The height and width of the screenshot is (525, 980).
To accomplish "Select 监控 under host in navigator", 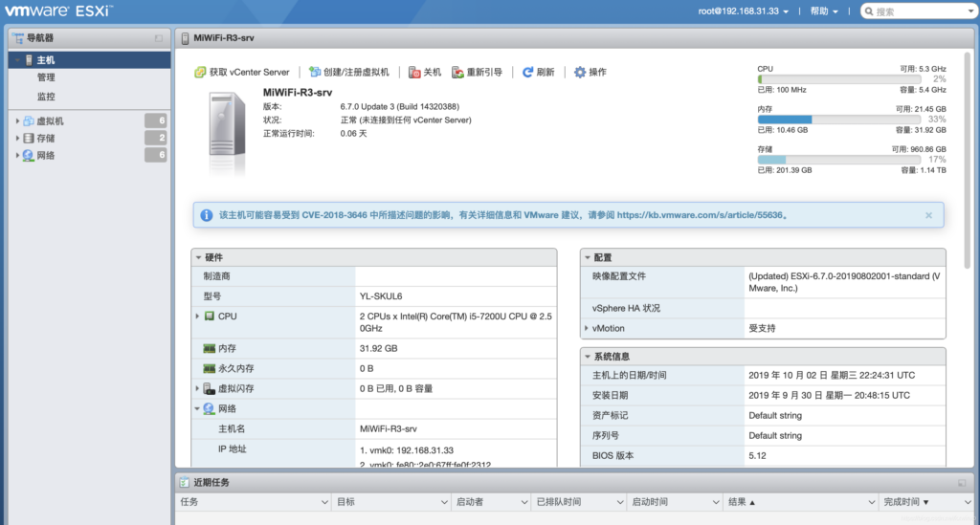I will click(x=46, y=97).
